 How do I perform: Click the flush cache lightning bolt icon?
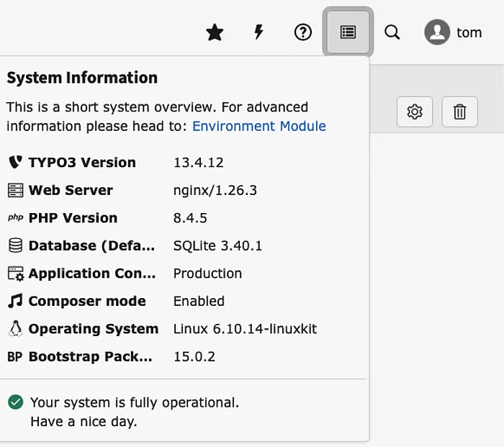(x=259, y=32)
